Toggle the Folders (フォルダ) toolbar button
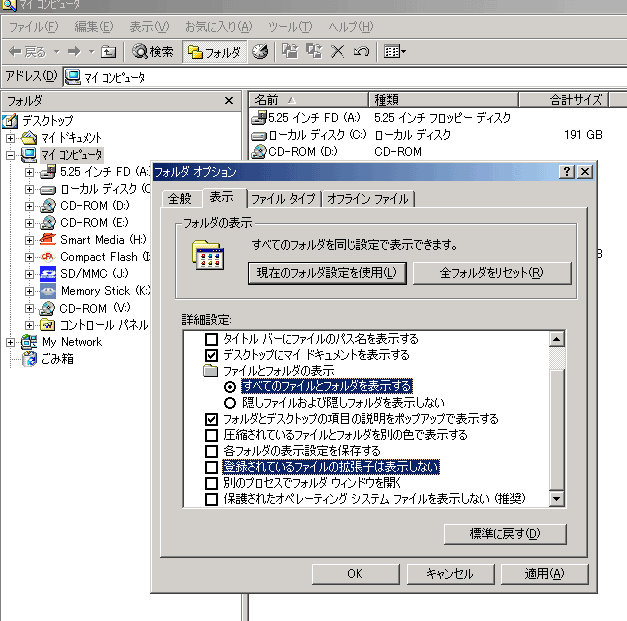The width and height of the screenshot is (627, 621). (214, 52)
